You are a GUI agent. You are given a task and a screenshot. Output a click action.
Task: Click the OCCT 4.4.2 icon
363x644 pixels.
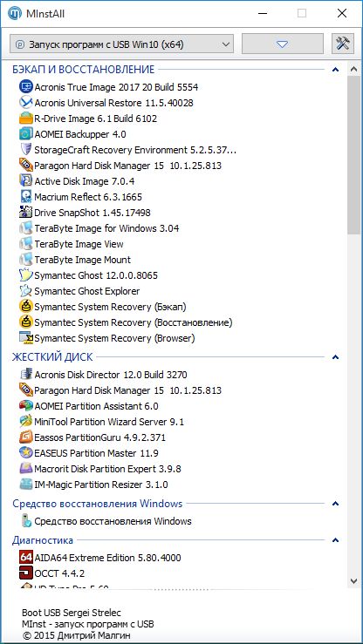tap(26, 573)
